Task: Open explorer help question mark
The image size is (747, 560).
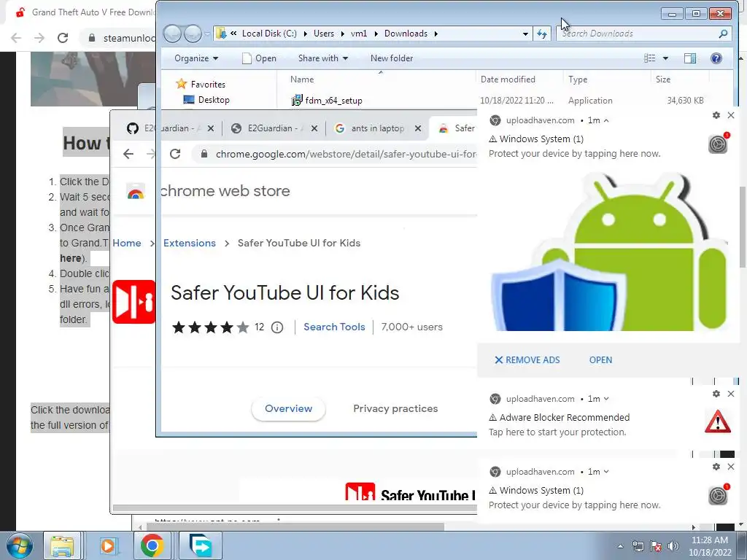Action: [716, 58]
